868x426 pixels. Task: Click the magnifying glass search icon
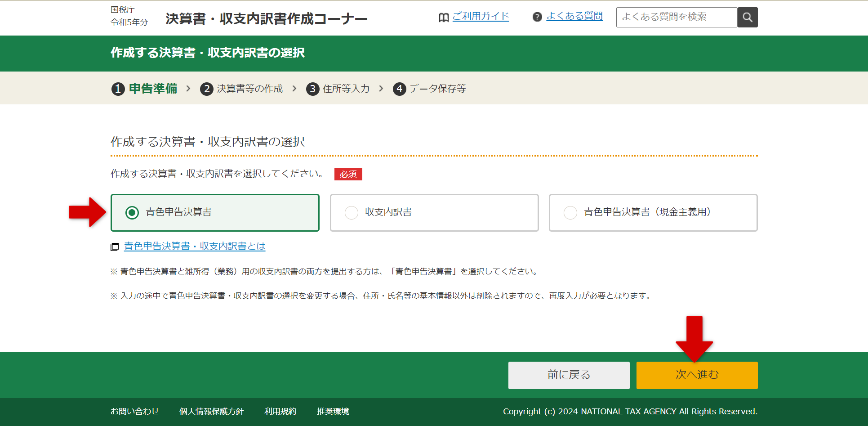coord(747,17)
